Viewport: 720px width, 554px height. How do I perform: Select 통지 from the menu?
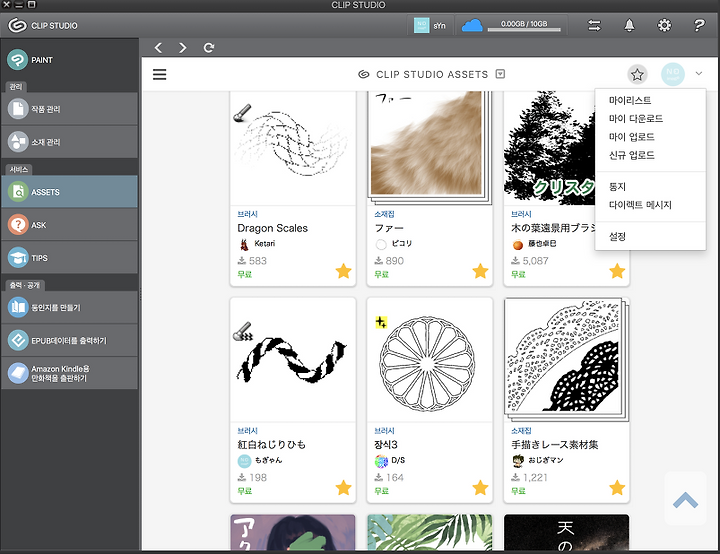[x=617, y=187]
